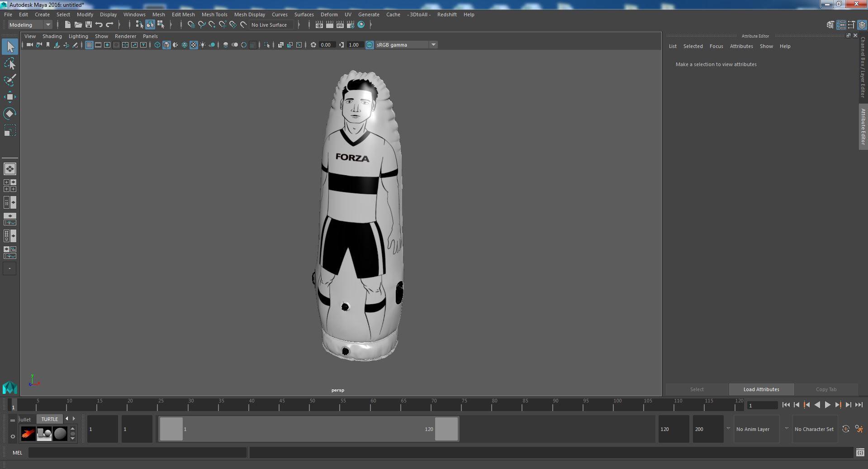Create a new scene
The width and height of the screenshot is (868, 469).
click(67, 24)
